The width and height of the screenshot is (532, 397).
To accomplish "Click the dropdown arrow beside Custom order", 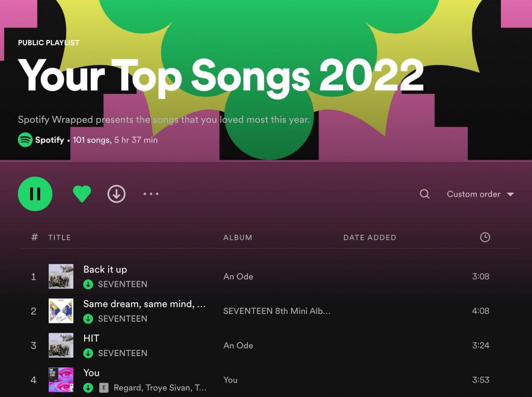I will [510, 194].
